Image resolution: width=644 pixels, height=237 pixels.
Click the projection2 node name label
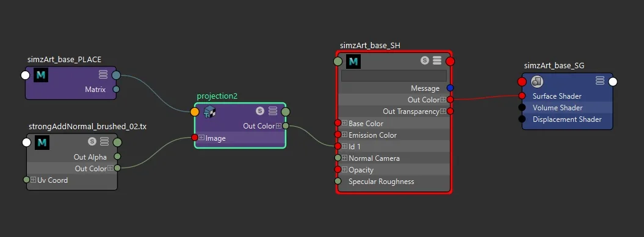tap(217, 96)
